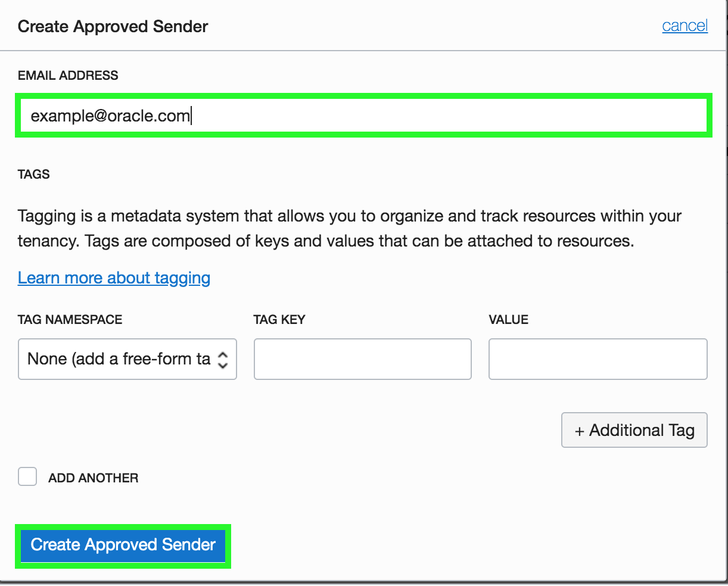Click the TAG KEY label
The height and width of the screenshot is (586, 728).
pyautogui.click(x=279, y=320)
